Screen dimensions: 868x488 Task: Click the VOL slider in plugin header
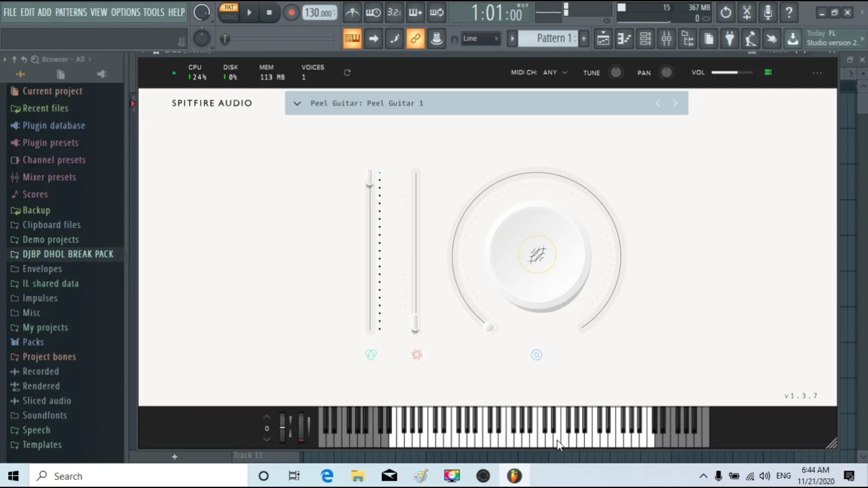(x=731, y=73)
